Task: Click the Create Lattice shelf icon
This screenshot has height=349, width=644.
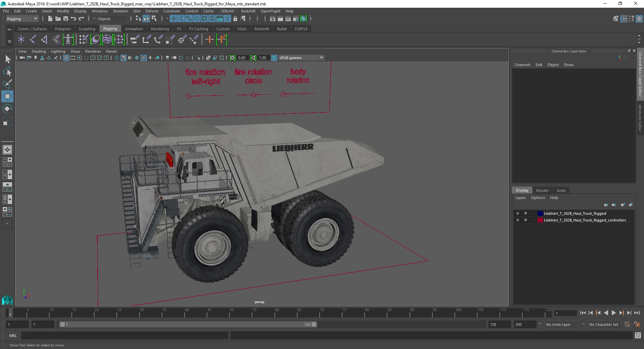Action: coord(107,40)
